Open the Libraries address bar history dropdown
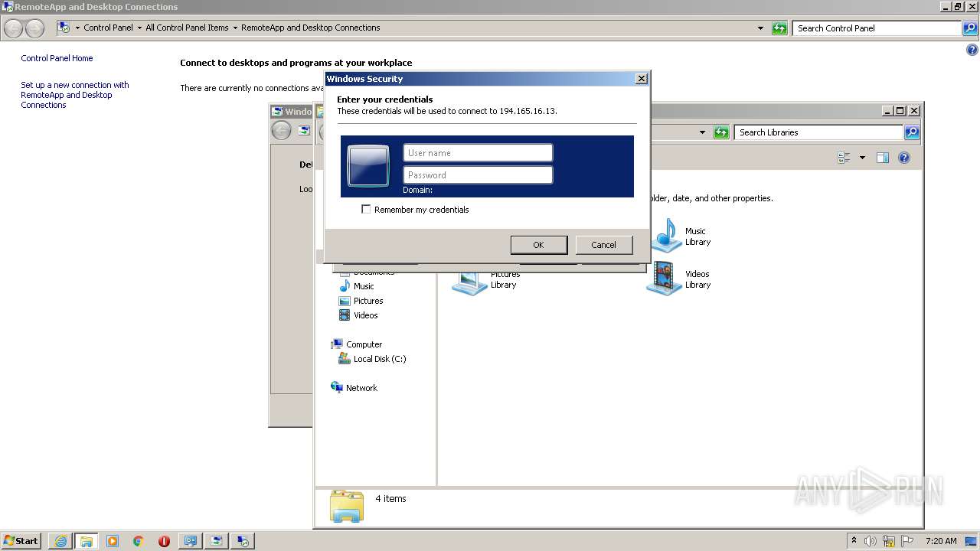Screen dimensions: 980x551 click(x=702, y=132)
